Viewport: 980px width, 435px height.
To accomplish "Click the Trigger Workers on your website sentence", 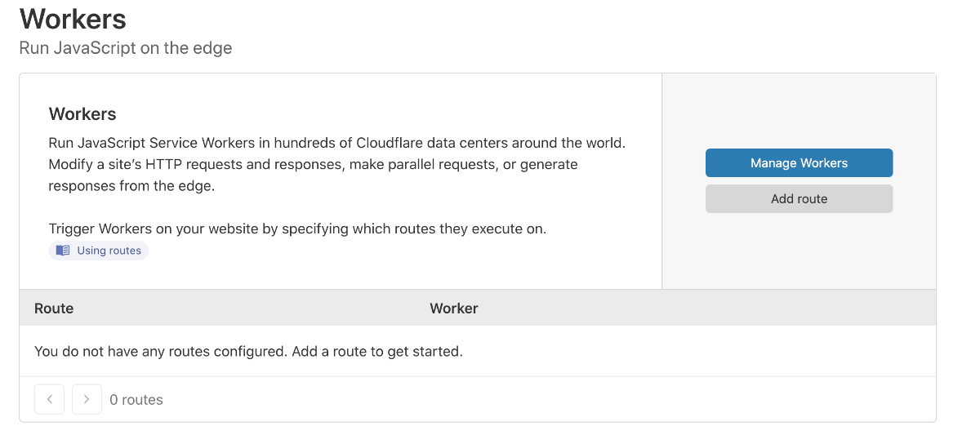I will pyautogui.click(x=297, y=229).
